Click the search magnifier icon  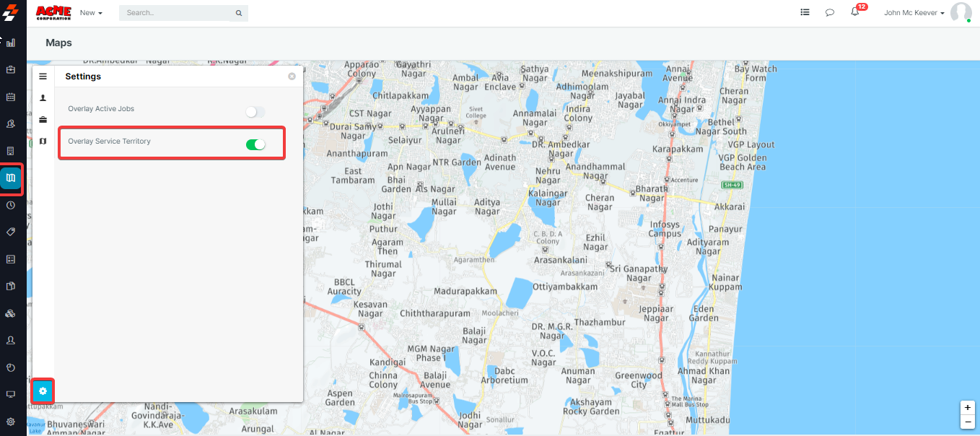tap(239, 13)
